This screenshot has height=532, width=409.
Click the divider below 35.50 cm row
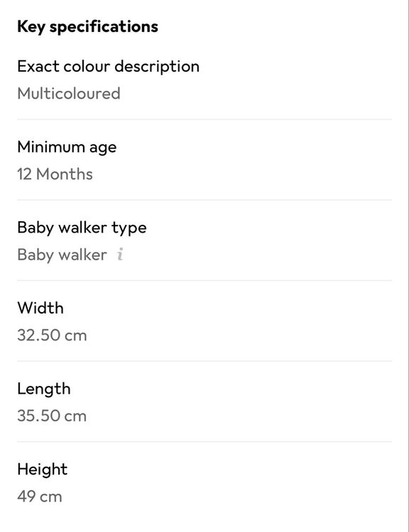click(204, 442)
